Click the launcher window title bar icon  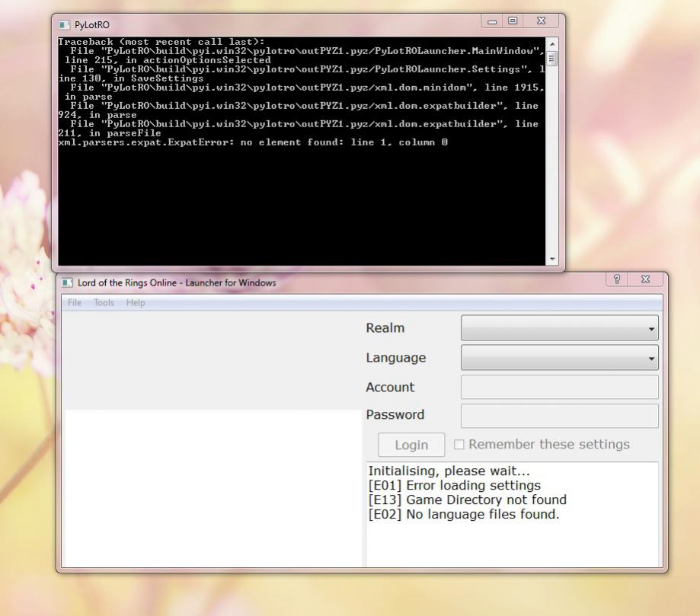68,283
